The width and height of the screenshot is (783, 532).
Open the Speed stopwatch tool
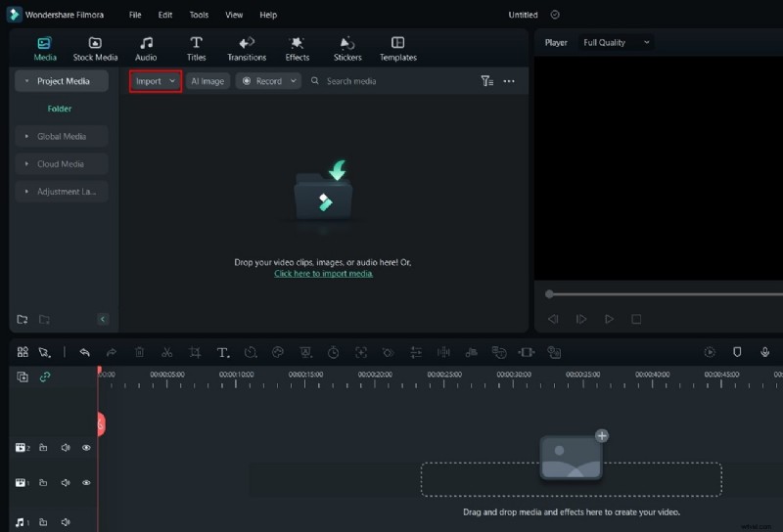click(x=333, y=352)
